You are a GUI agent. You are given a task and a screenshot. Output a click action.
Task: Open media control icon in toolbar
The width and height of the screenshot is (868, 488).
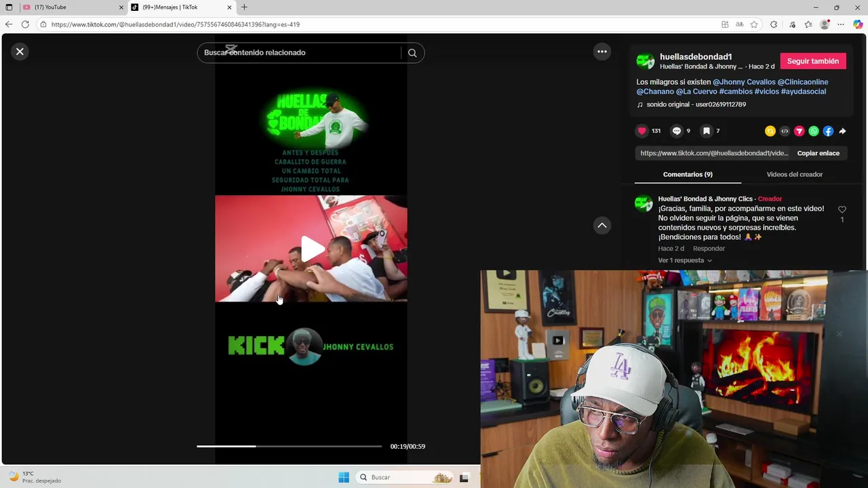(792, 24)
